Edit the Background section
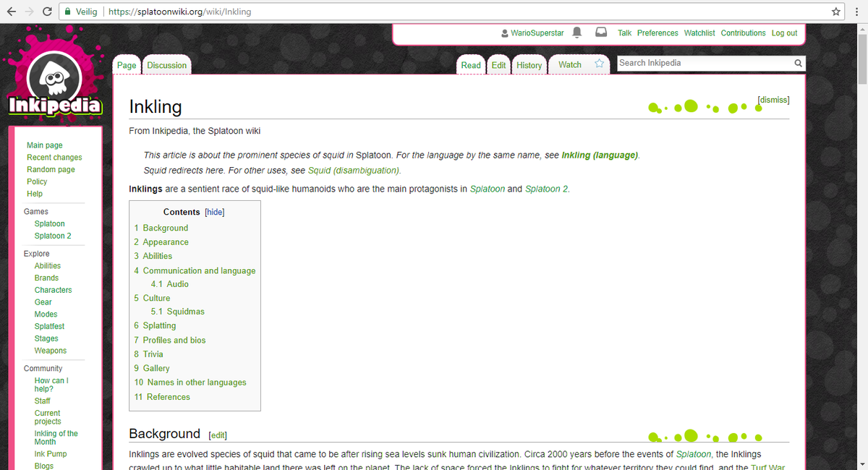This screenshot has width=868, height=470. tap(218, 435)
